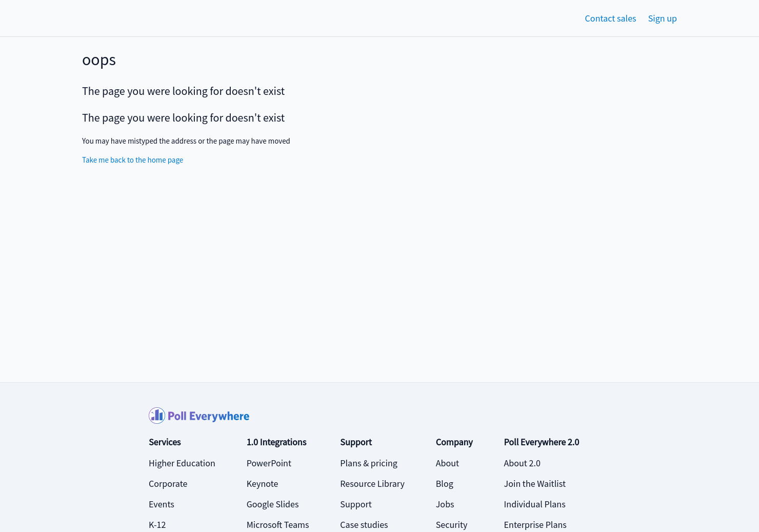759x532 pixels.
Task: Select Corporate under Services
Action: (x=168, y=484)
